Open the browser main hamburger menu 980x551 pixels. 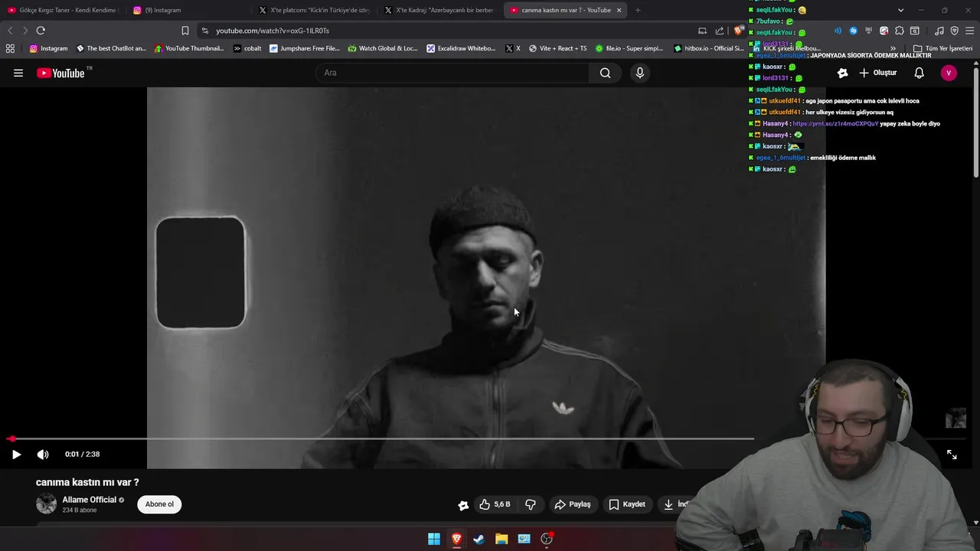(x=970, y=31)
